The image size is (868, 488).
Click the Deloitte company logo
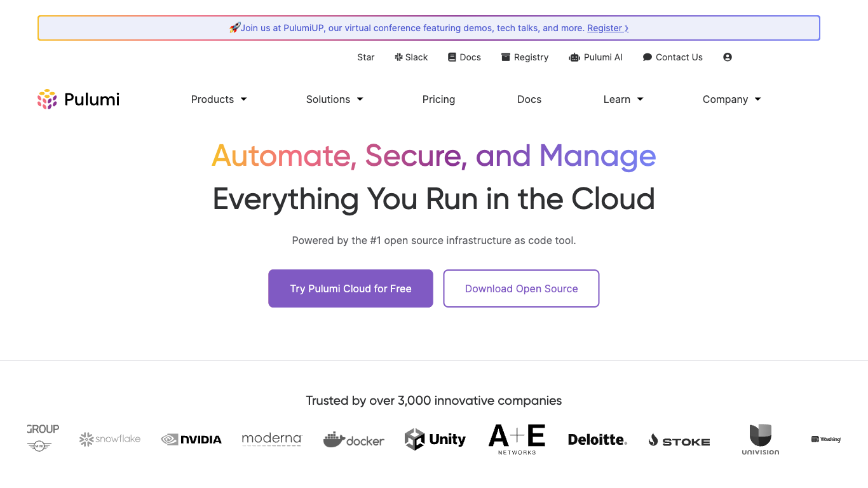tap(597, 440)
